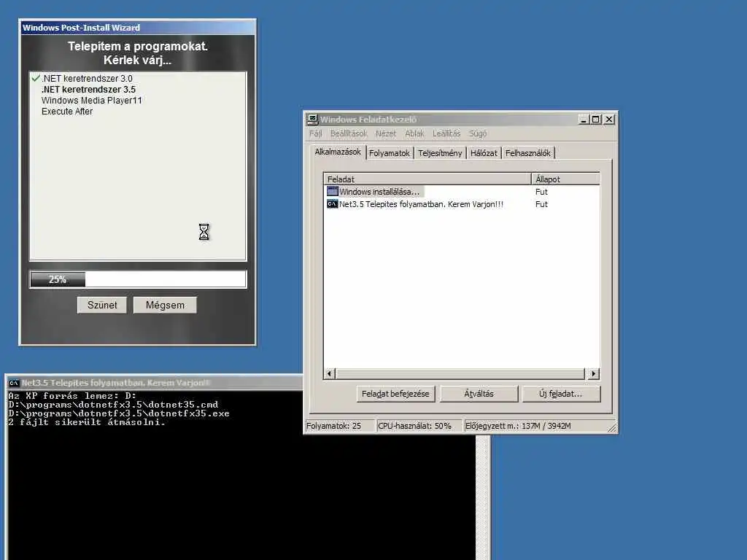Click the command prompt window title icon
747x560 pixels.
pos(14,383)
